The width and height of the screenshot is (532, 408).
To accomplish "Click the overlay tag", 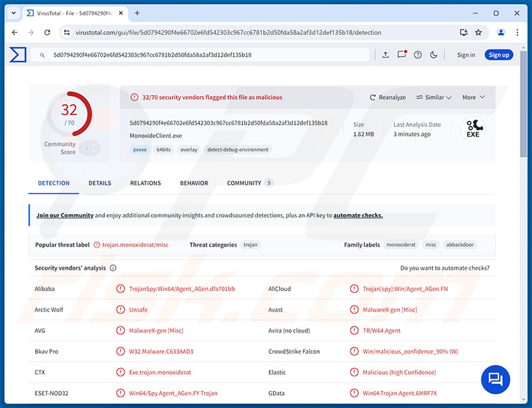I will (189, 149).
